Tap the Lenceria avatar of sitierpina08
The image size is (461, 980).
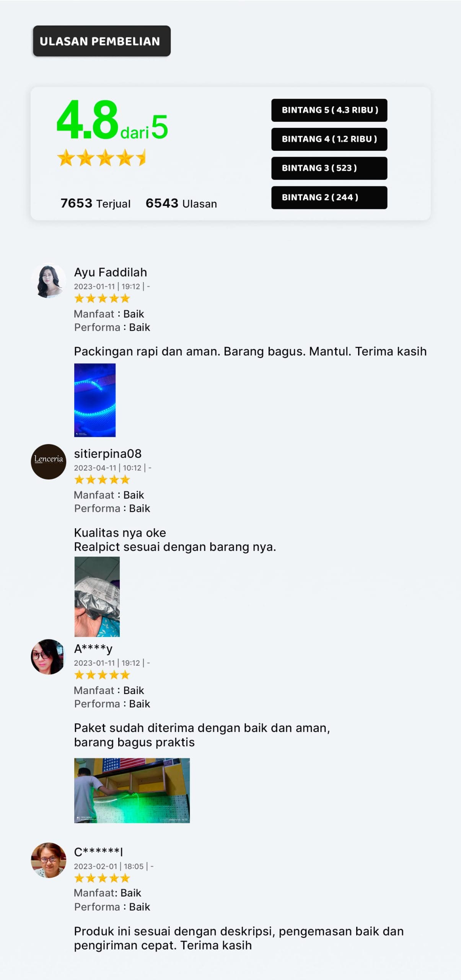click(48, 462)
